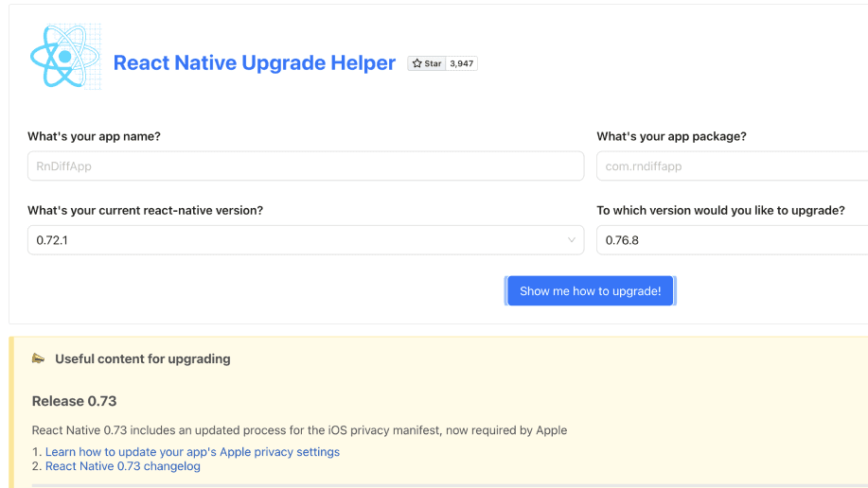Click the chevron arrow in the 0.72.1 selector
868x488 pixels.
tap(572, 240)
